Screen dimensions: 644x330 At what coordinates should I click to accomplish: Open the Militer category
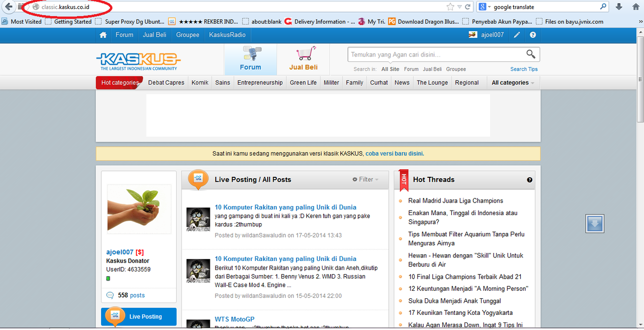[x=331, y=83]
